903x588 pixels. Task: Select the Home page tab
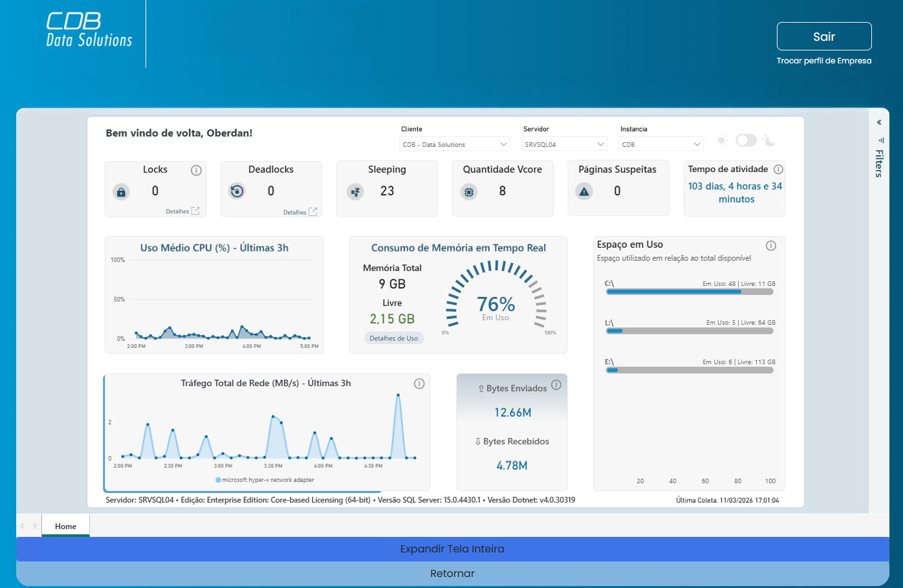pyautogui.click(x=65, y=527)
